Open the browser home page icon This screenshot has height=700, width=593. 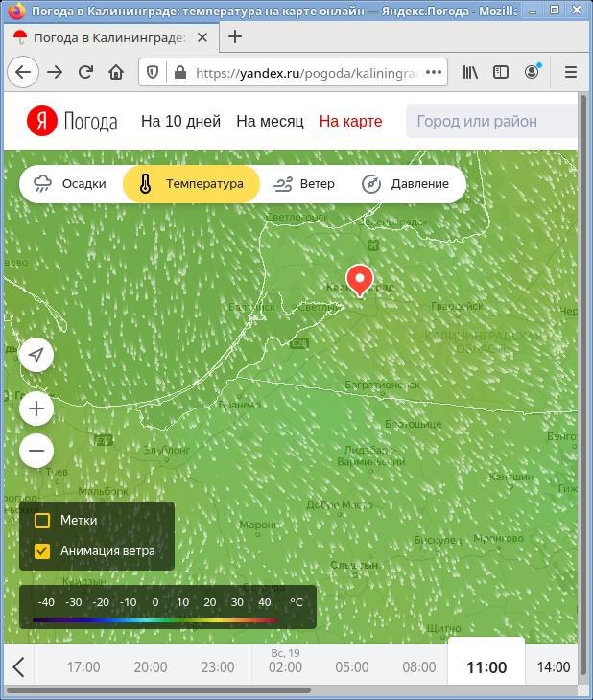(116, 72)
